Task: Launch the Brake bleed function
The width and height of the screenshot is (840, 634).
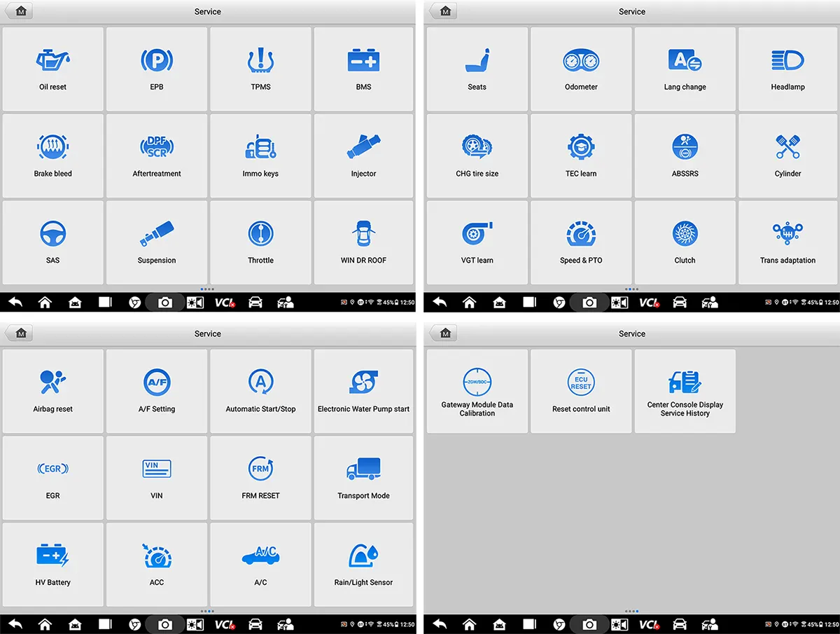Action: [x=53, y=156]
